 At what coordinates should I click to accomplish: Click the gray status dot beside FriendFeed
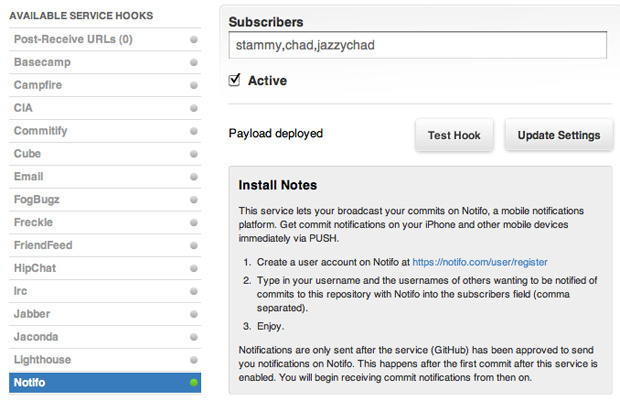click(194, 246)
